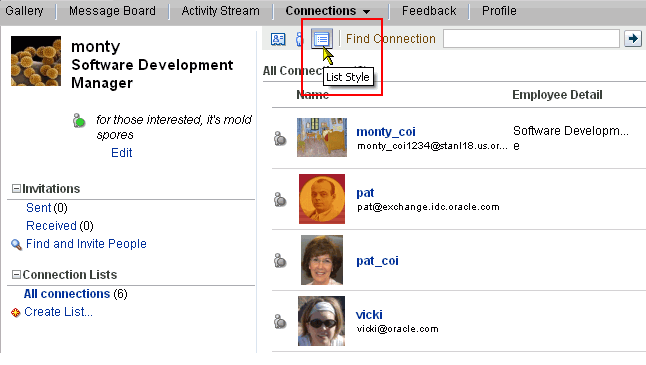Open pat_coi's profile photo
The height and width of the screenshot is (365, 646).
point(322,260)
